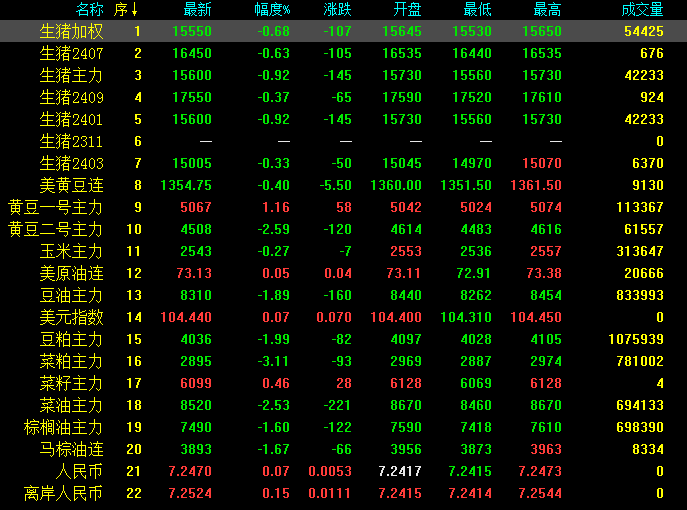Click change percent -2.59 of 黄豆二号主力
Image resolution: width=687 pixels, height=510 pixels.
click(x=273, y=229)
